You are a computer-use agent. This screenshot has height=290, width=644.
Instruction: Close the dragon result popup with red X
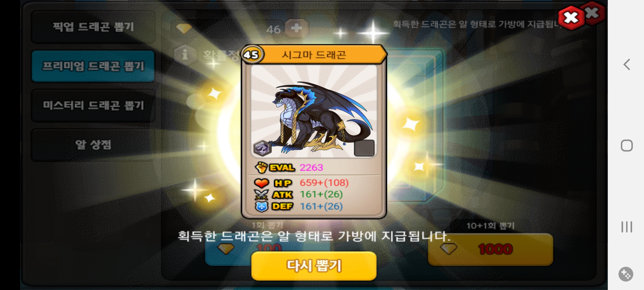click(571, 18)
